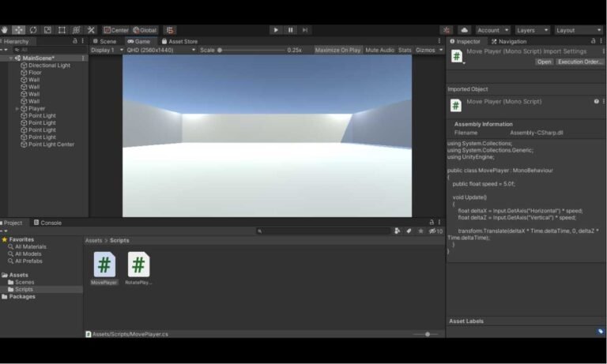Open the Layers dropdown
The width and height of the screenshot is (607, 364).
pos(532,30)
